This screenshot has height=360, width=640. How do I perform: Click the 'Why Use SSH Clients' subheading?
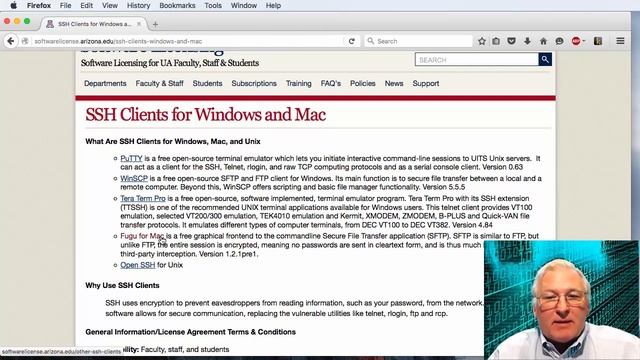point(122,285)
